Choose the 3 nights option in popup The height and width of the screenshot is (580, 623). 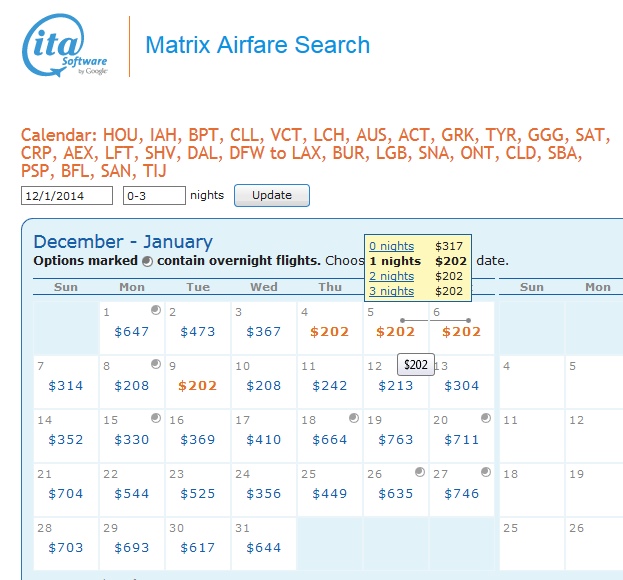coord(391,291)
